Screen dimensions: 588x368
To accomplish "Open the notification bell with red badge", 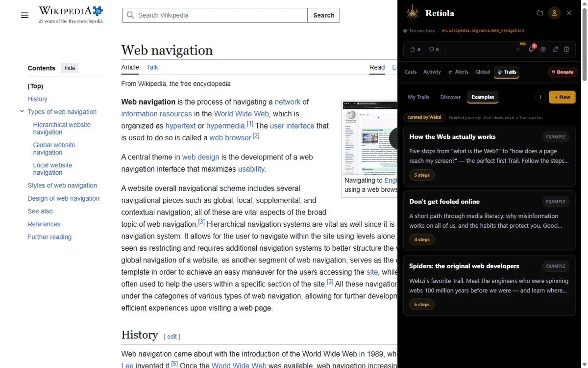I will click(x=531, y=49).
